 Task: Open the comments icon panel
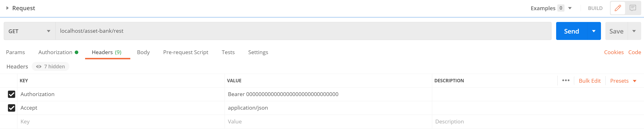(x=633, y=8)
